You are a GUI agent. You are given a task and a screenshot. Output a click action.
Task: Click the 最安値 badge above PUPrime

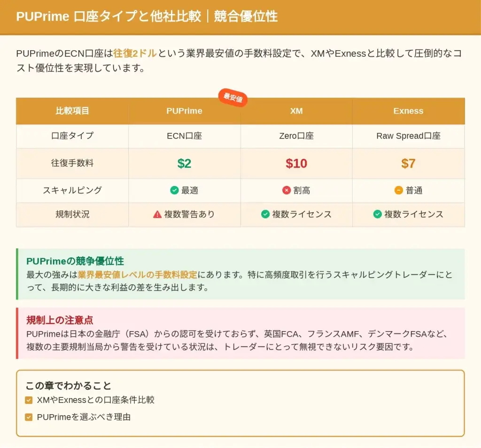coord(233,98)
